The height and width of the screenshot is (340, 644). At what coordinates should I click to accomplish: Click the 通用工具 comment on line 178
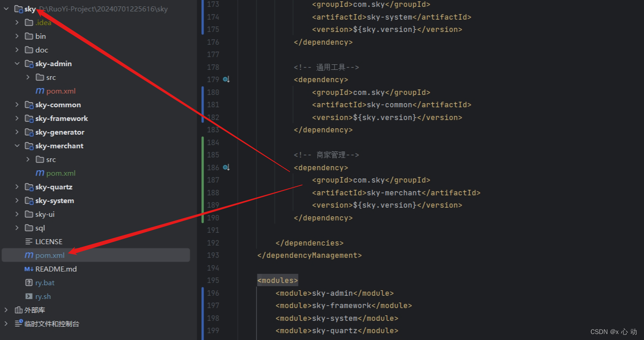tap(326, 68)
